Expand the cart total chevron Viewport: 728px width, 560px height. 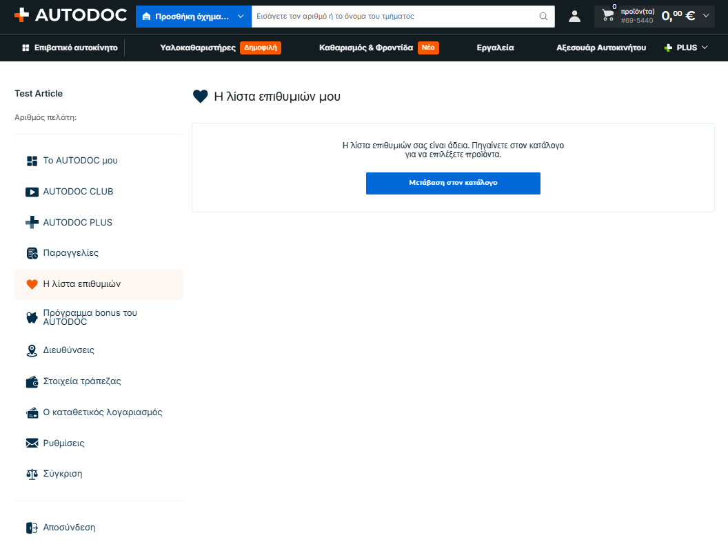(x=706, y=16)
